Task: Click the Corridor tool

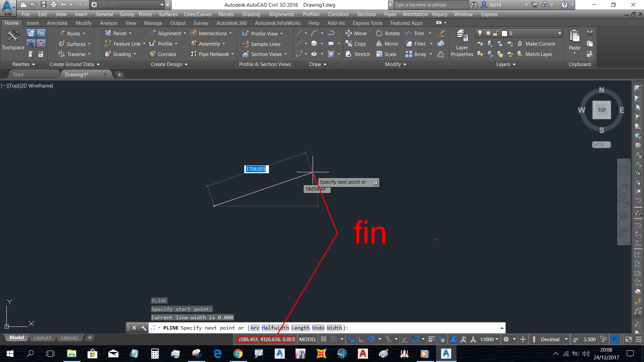Action: (163, 54)
